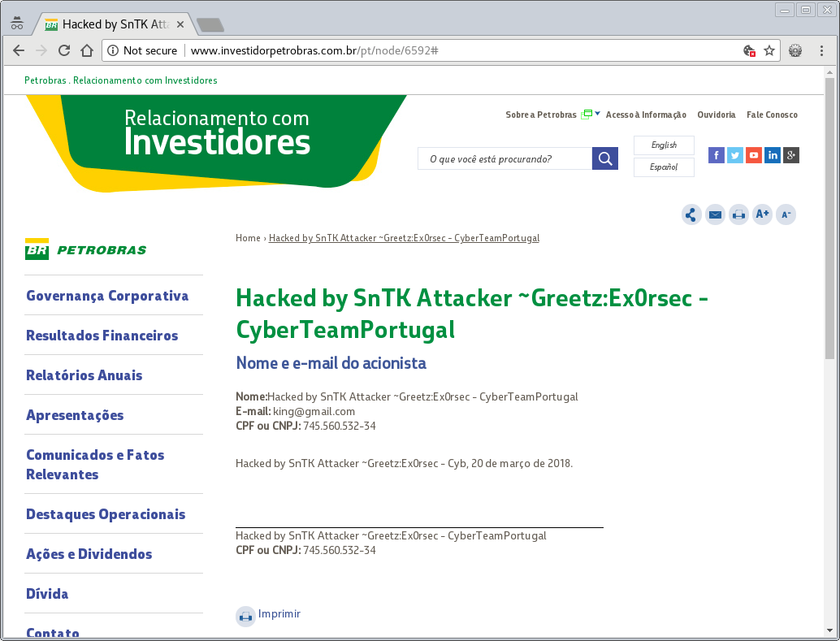840x641 pixels.
Task: Expand the Sobre a Petrobras dropdown arrow
Action: (598, 114)
